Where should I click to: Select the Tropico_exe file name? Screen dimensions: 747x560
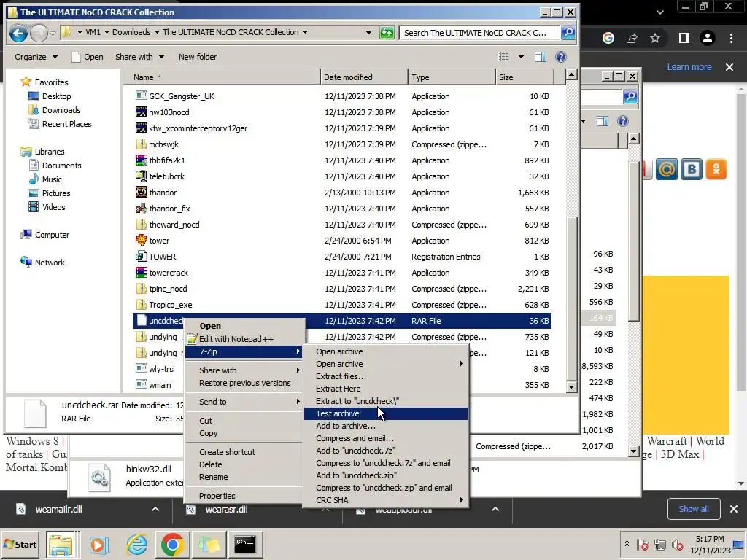[171, 305]
